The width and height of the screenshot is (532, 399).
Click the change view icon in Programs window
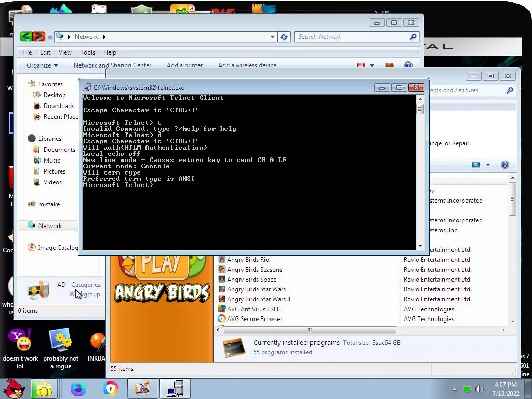(476, 165)
